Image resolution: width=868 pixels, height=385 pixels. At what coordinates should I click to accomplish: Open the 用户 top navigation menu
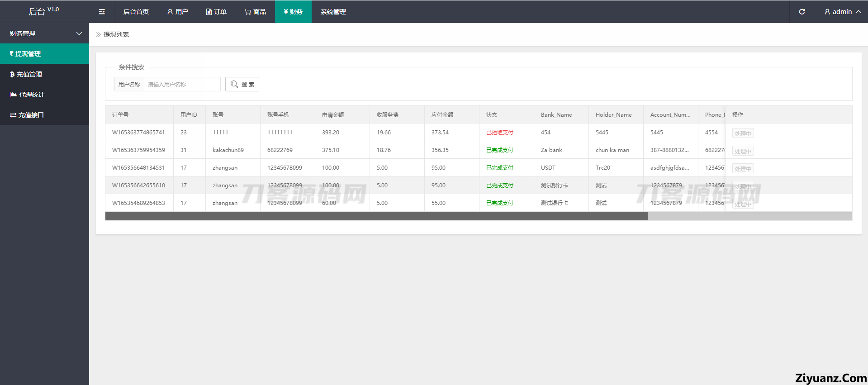177,12
